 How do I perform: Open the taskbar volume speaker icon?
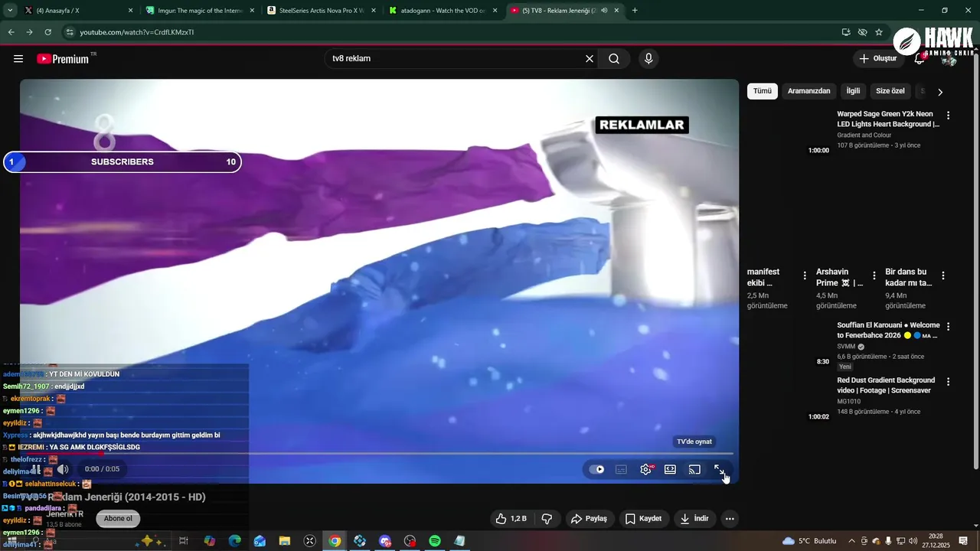(913, 540)
